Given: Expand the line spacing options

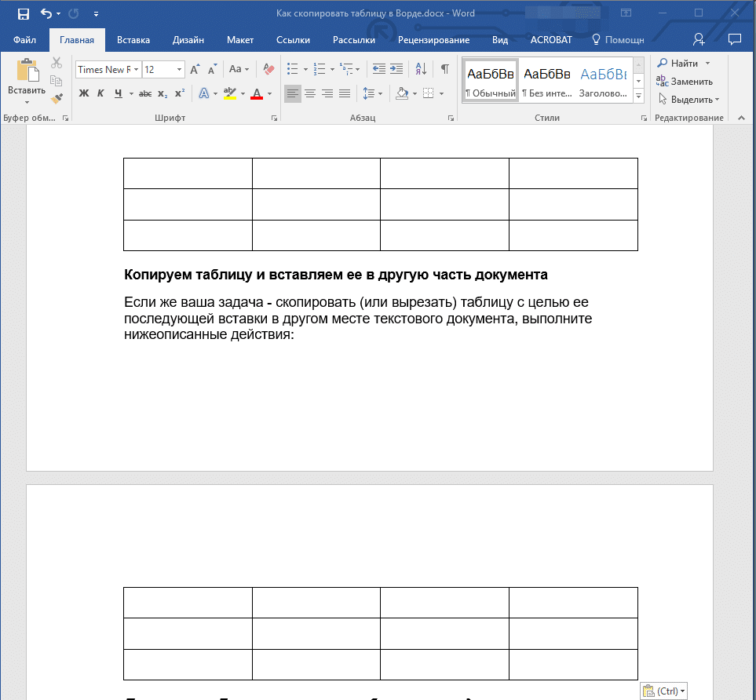Looking at the screenshot, I should [x=378, y=93].
